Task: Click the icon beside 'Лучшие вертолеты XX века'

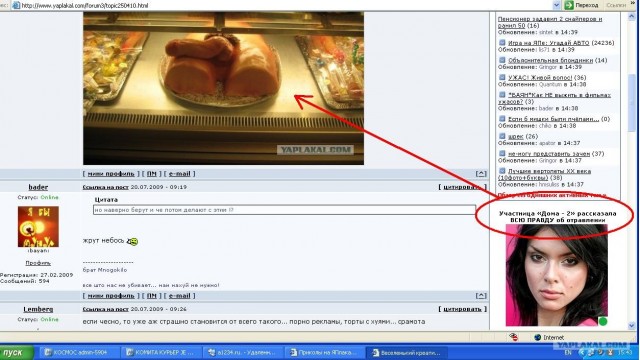Action: point(502,171)
